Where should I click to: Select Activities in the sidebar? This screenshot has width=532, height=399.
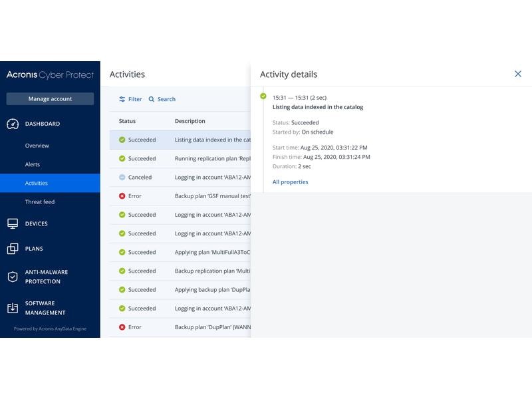point(51,184)
